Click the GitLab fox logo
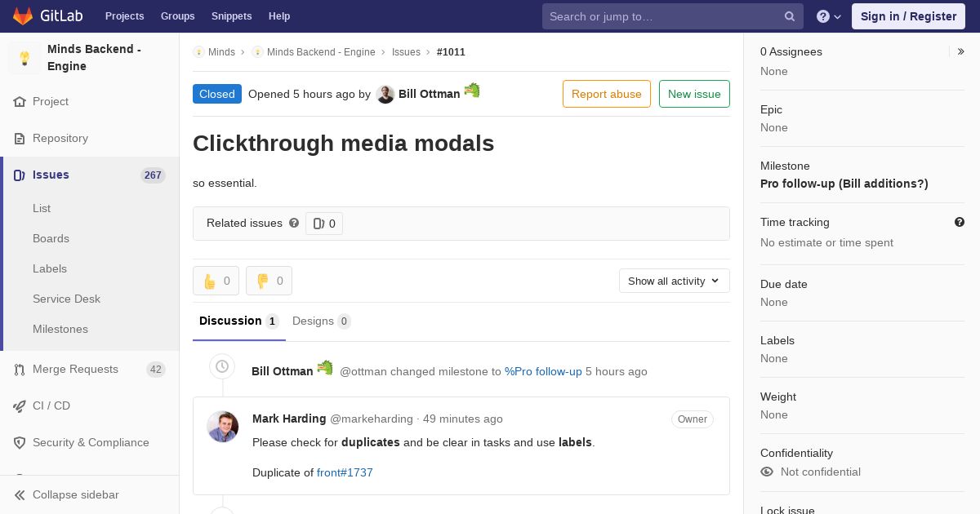This screenshot has width=980, height=514. [23, 16]
